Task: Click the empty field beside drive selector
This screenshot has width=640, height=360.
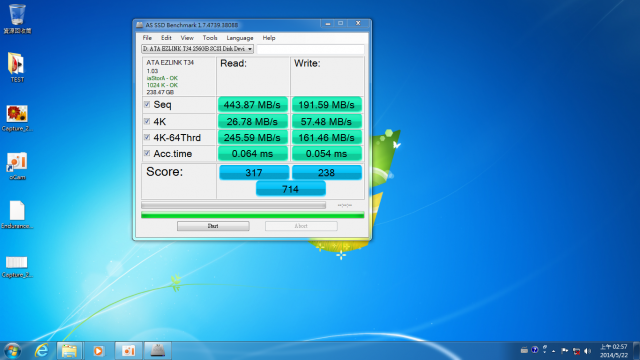Action: coord(310,49)
